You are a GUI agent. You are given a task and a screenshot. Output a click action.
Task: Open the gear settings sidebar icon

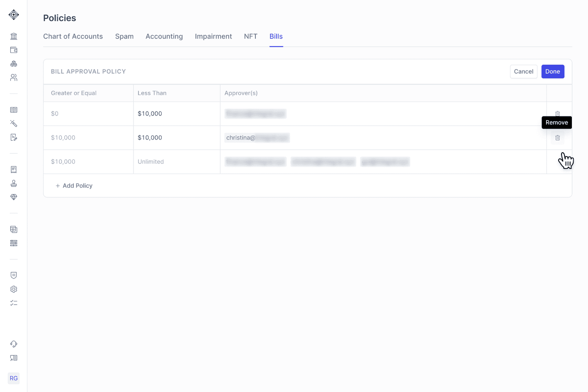14,289
